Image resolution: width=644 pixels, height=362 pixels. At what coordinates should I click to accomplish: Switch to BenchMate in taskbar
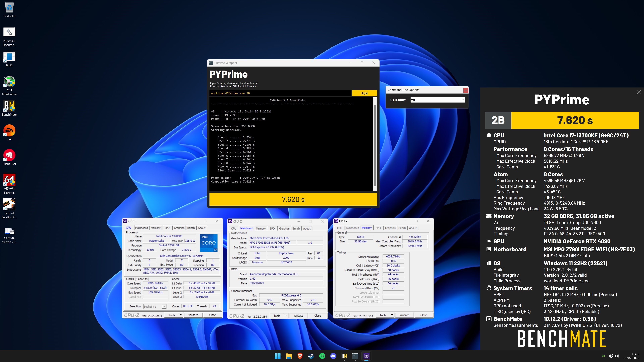[344, 356]
